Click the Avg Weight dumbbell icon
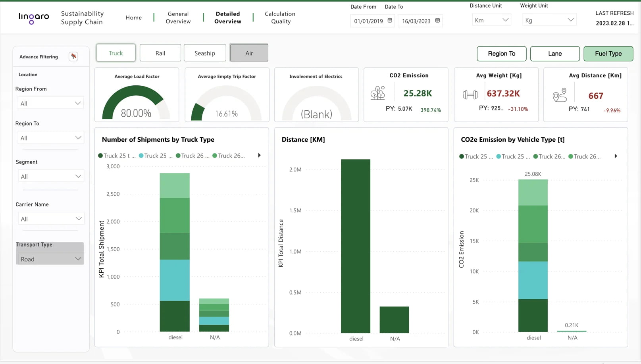The width and height of the screenshot is (641, 364). coord(470,94)
